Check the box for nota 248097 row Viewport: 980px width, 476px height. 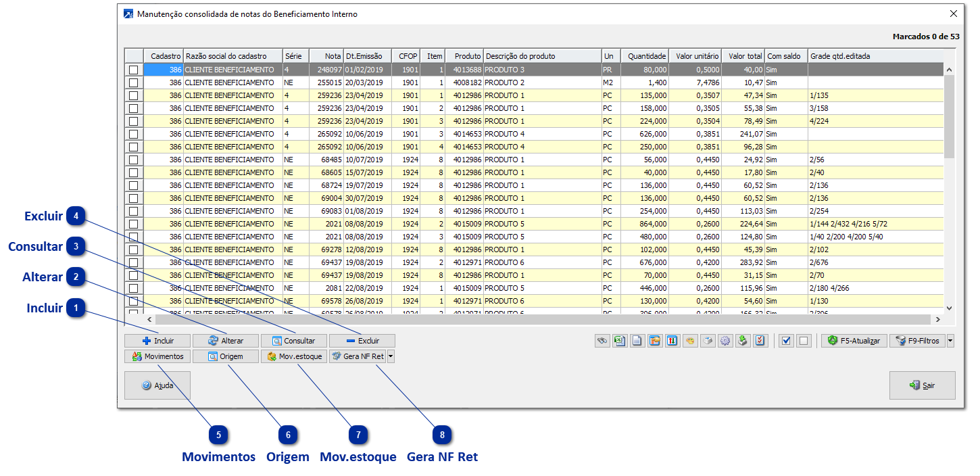[x=134, y=70]
